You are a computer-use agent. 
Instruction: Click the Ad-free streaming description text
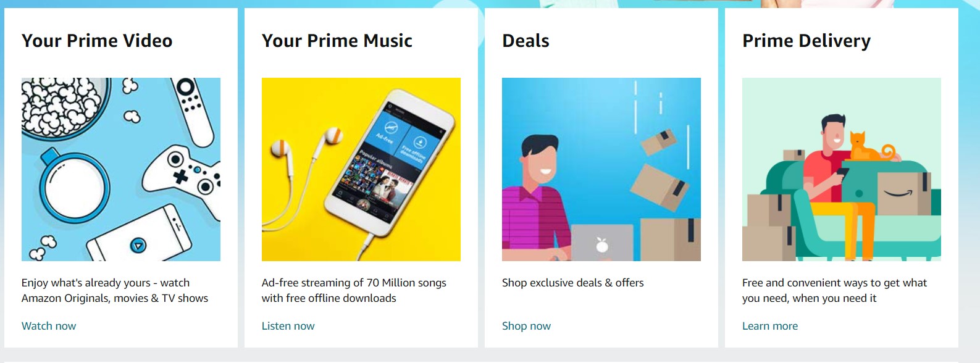(x=354, y=290)
